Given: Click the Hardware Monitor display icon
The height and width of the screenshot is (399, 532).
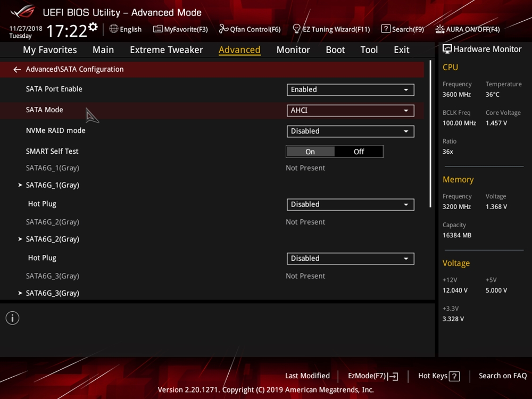Looking at the screenshot, I should (447, 49).
